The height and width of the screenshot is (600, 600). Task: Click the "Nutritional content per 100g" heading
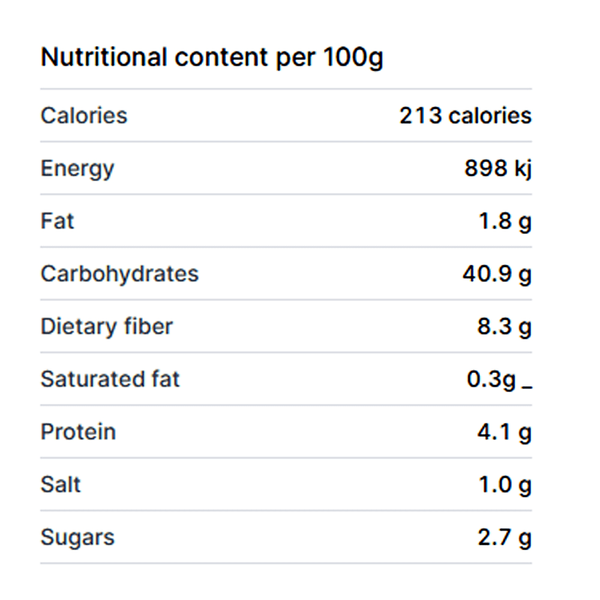[211, 58]
